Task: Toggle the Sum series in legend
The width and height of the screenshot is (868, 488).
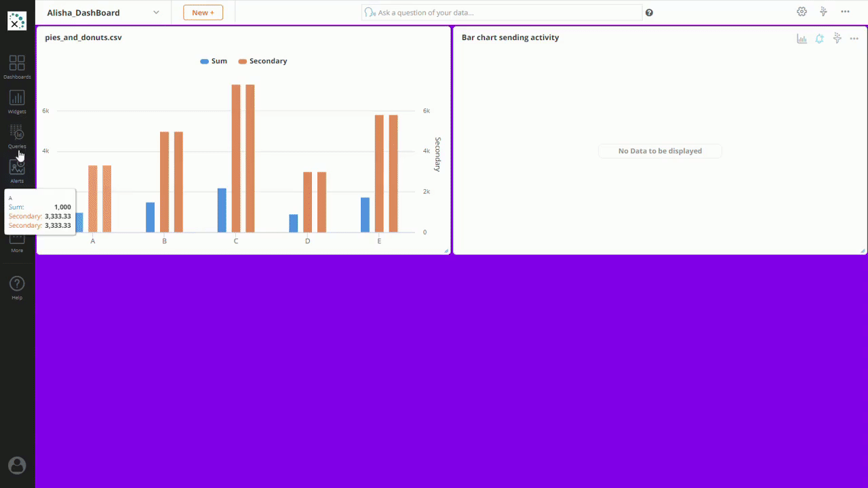Action: click(214, 61)
